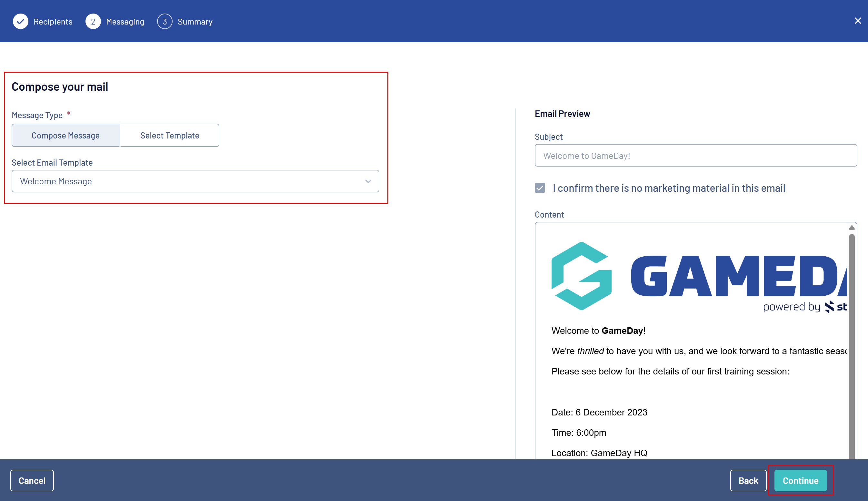Click the GAMEDAY wordmark in email content
868x501 pixels.
[x=738, y=276]
